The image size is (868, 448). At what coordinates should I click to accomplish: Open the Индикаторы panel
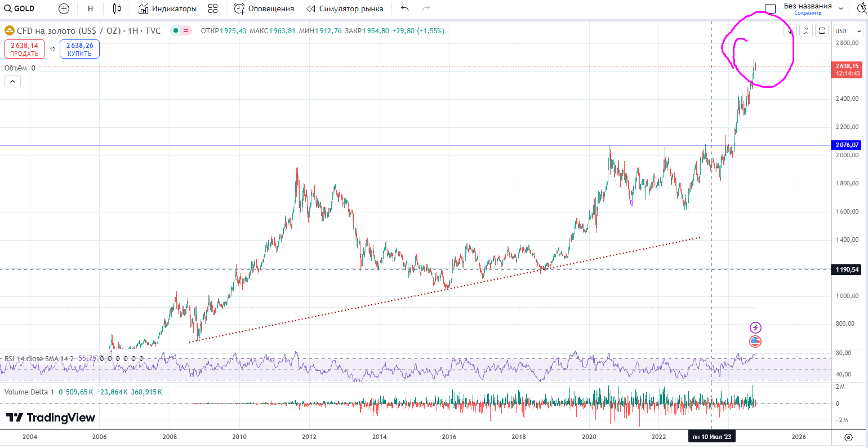tap(167, 8)
